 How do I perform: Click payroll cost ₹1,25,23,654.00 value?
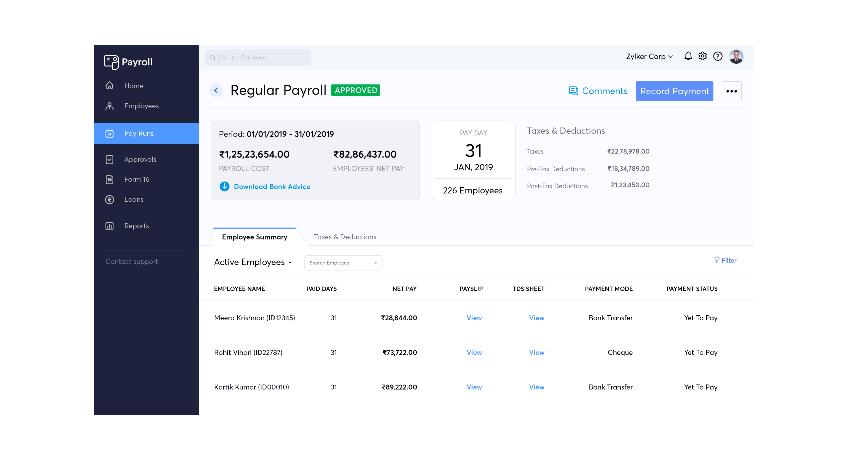tap(254, 154)
